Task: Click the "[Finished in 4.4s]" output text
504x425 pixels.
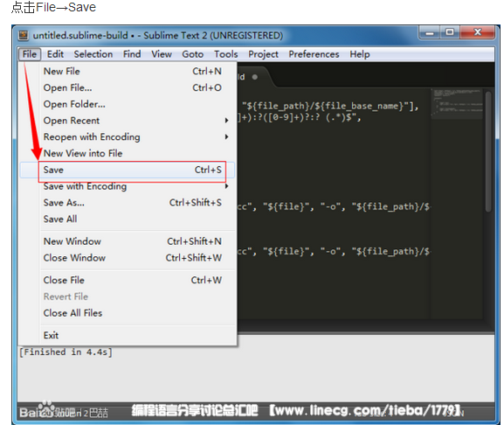Action: click(x=66, y=352)
